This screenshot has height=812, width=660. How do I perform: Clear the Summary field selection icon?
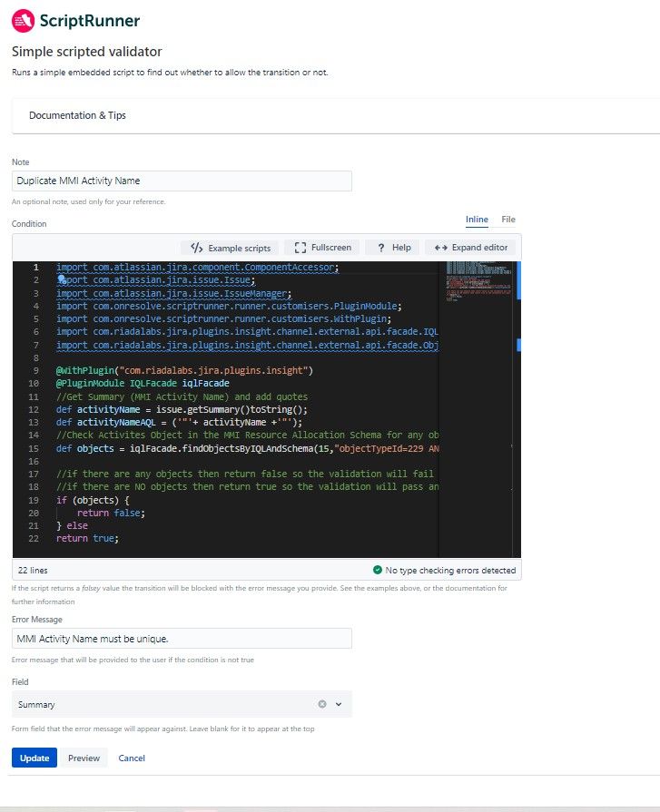[322, 704]
